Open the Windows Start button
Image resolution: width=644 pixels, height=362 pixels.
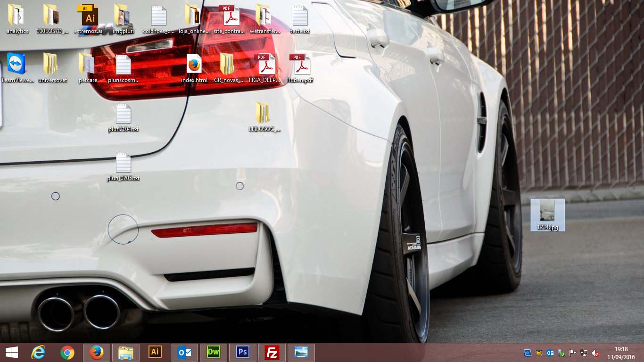pos(11,353)
